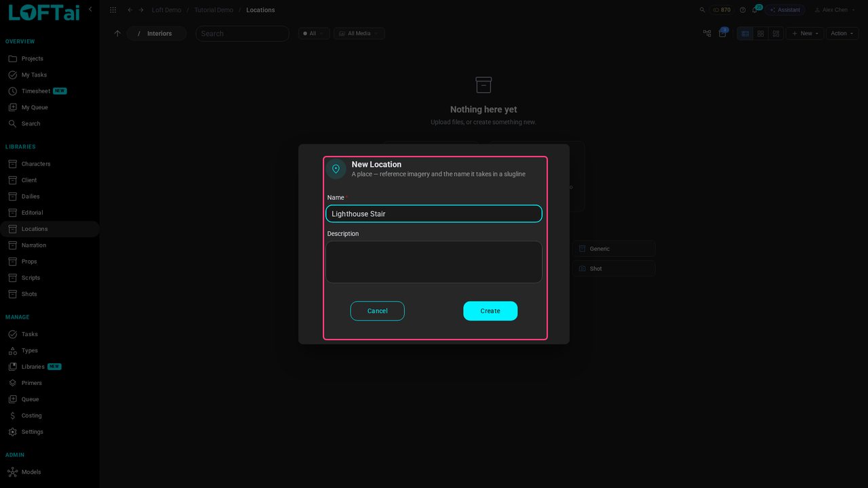Screen dimensions: 868x488
Task: Open the Scripts library
Action: pos(50,278)
